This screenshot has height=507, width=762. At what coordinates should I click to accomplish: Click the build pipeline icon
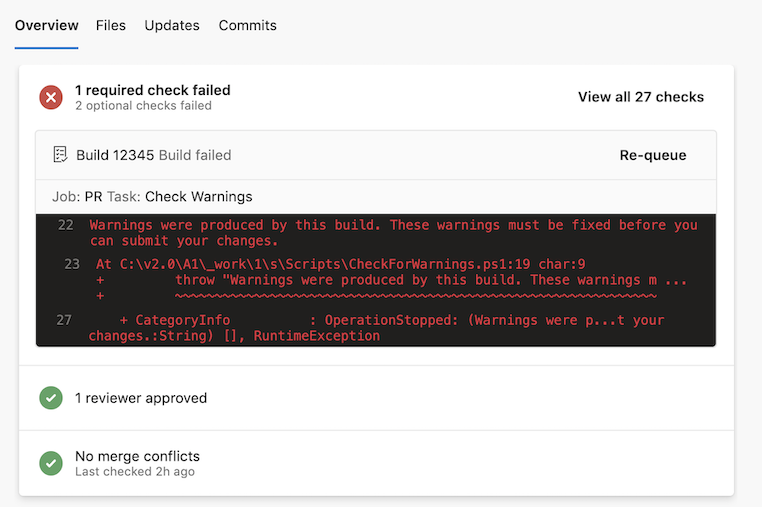coord(61,155)
